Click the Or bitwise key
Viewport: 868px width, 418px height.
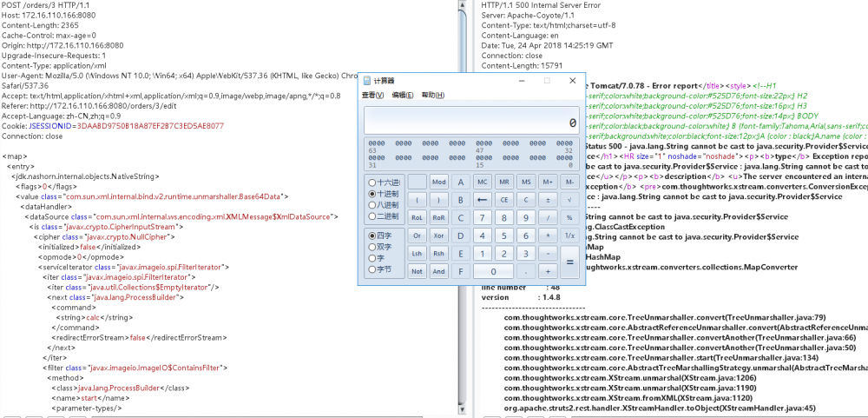[418, 236]
